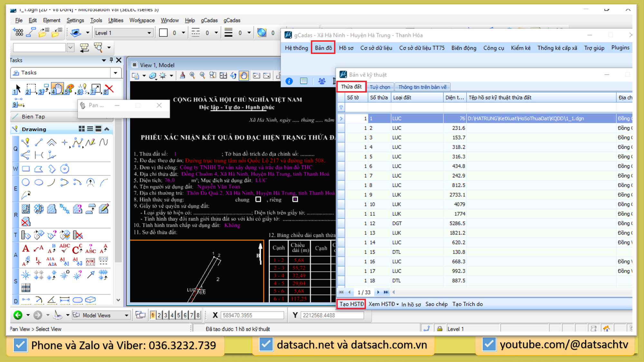Toggle view 5 button in view groups bar
Screen dimensions: 644x362
pyautogui.click(x=178, y=315)
